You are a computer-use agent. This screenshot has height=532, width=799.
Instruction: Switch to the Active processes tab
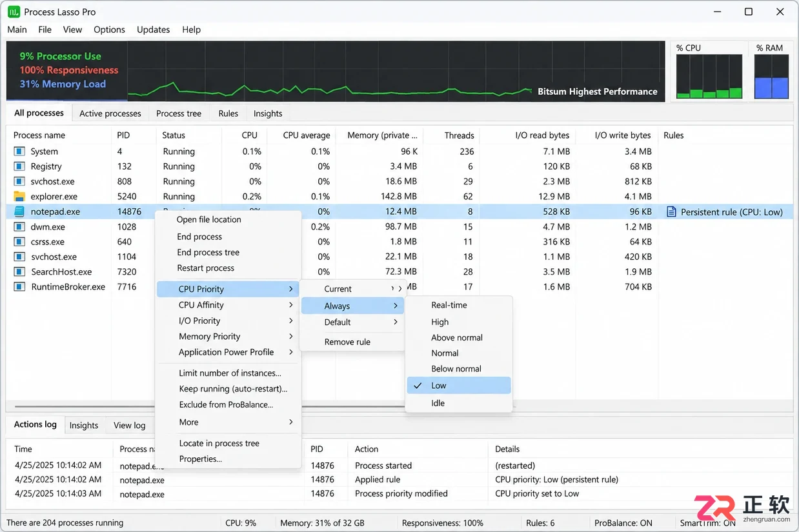pos(110,113)
